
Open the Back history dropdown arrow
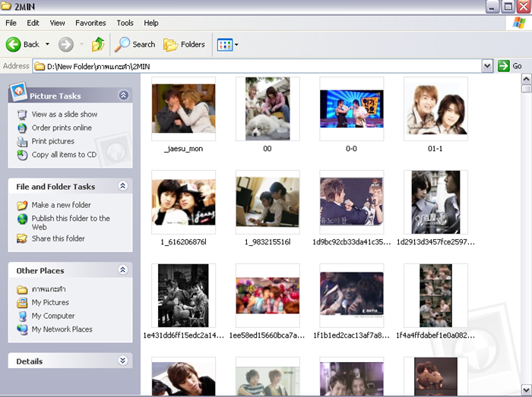point(47,44)
